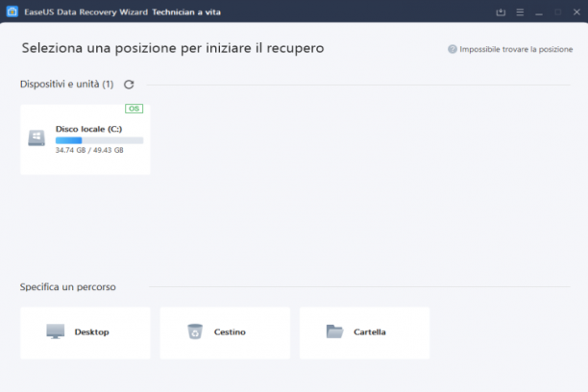Choose the Cestino location card
The image size is (588, 392).
[225, 333]
